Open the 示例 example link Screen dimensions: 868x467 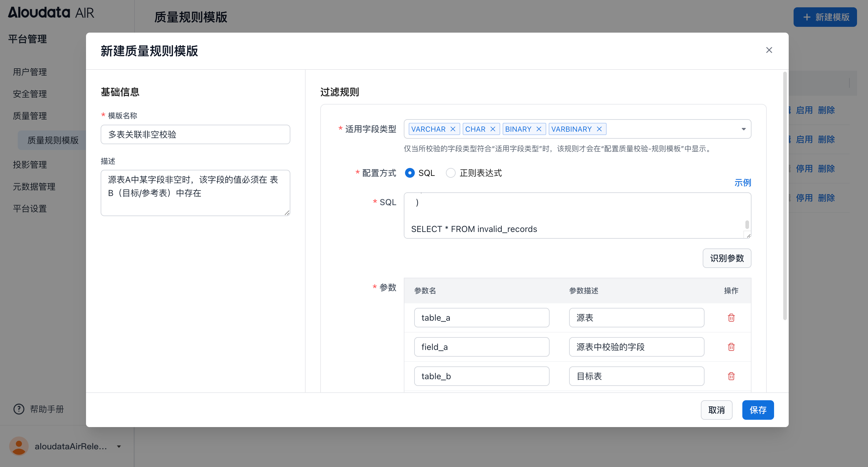pyautogui.click(x=743, y=182)
